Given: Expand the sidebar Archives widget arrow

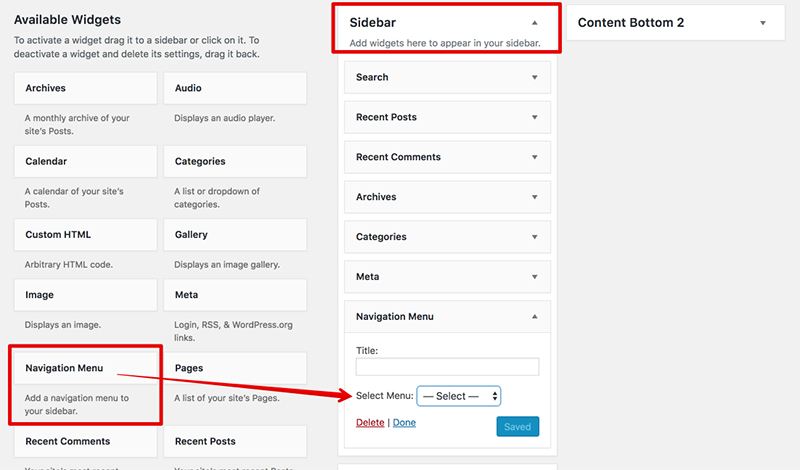Looking at the screenshot, I should 534,197.
